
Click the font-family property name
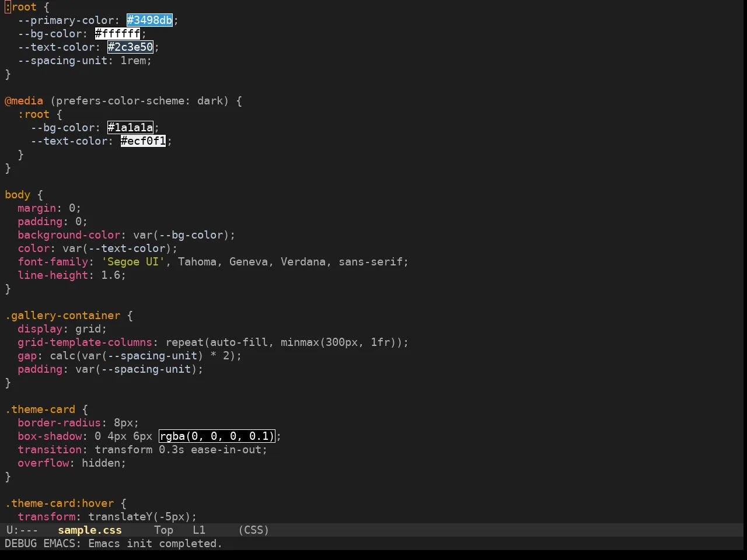coord(53,262)
